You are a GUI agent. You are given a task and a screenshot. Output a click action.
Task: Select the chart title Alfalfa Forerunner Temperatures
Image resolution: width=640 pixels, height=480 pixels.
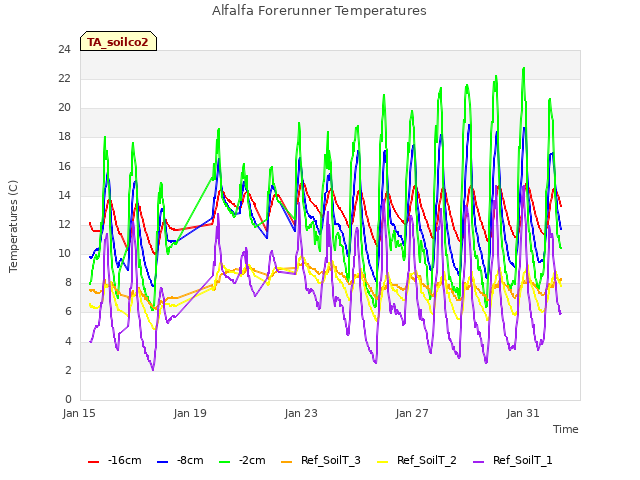pos(319,11)
